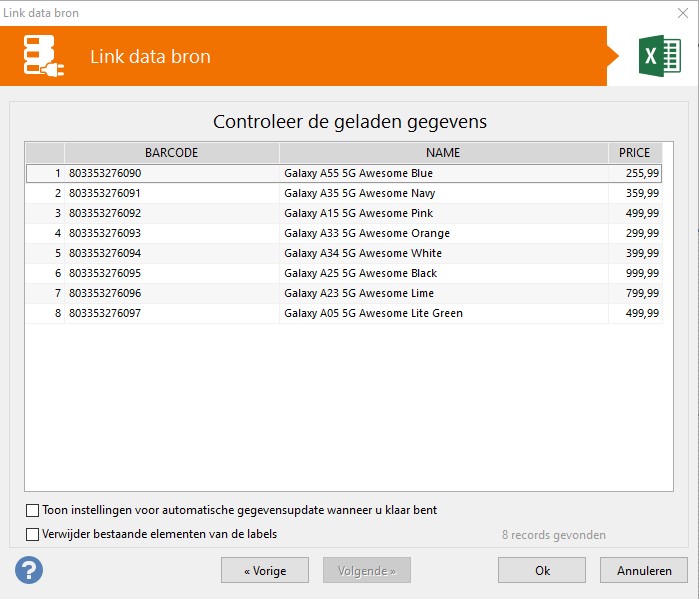Image resolution: width=699 pixels, height=599 pixels.
Task: Select 'Galaxy A33 5G Awesome Orange' cell
Action: pyautogui.click(x=444, y=234)
